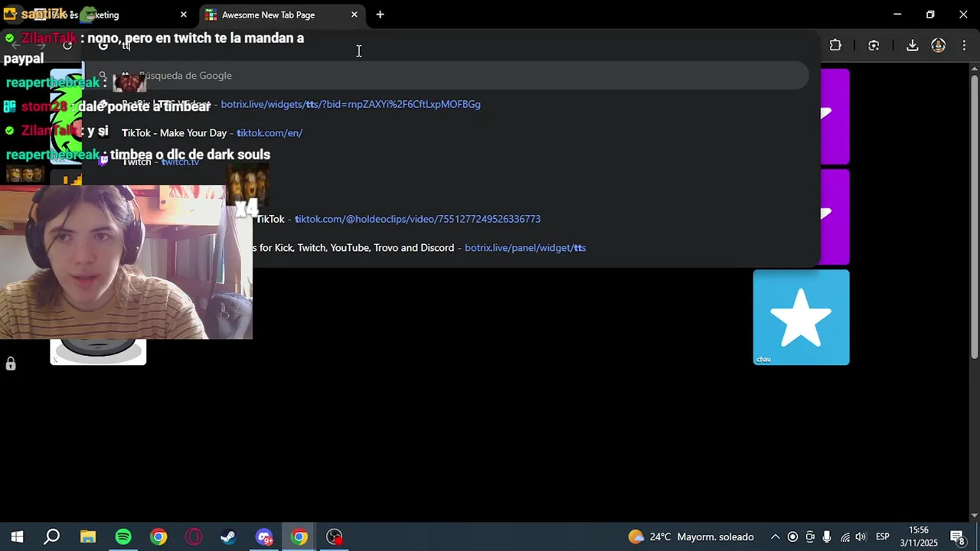This screenshot has height=551, width=980.
Task: Click the page vertical scrollbar
Action: (974, 216)
